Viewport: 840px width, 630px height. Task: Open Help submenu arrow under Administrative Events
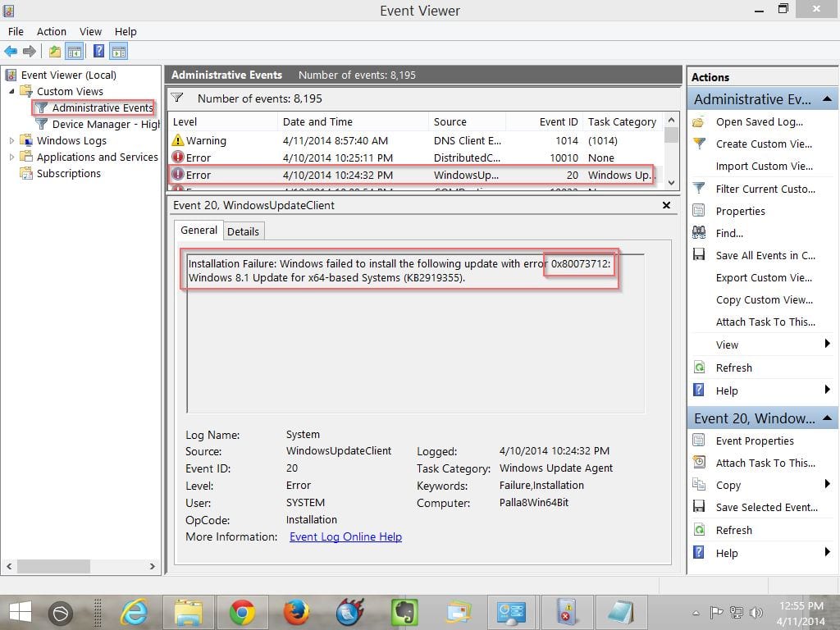828,390
